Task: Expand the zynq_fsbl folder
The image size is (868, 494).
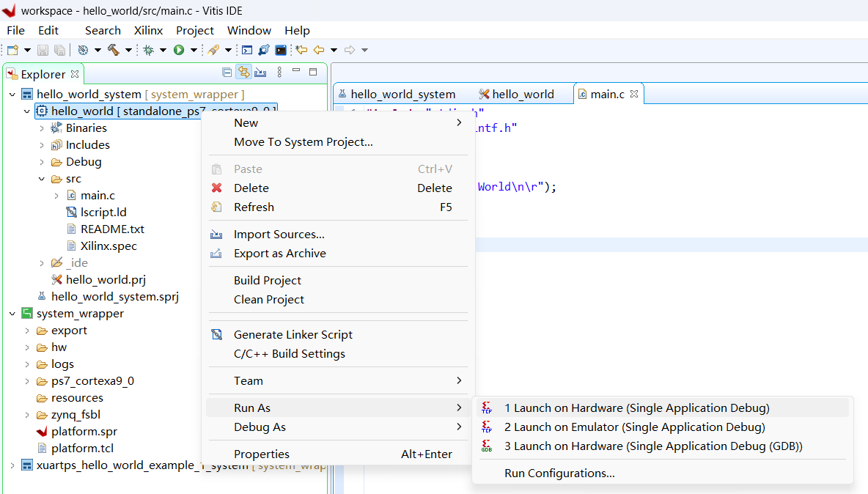Action: click(x=26, y=415)
